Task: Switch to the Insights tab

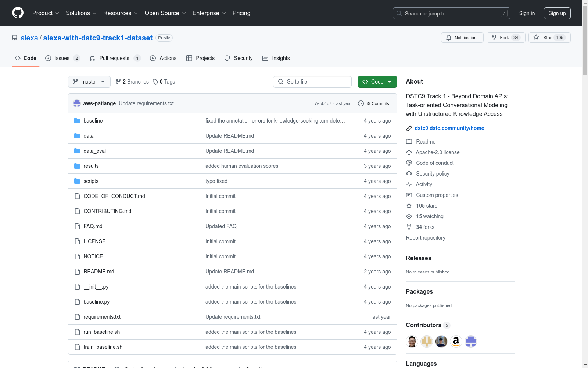Action: coord(276,58)
